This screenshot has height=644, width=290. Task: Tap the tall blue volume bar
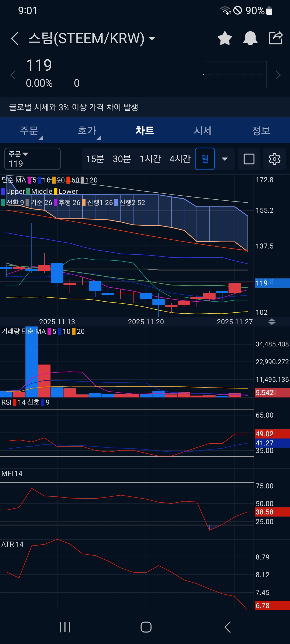[x=32, y=362]
